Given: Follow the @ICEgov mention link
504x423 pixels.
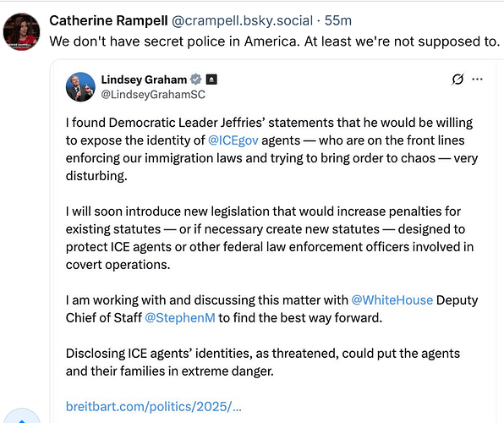Looking at the screenshot, I should [233, 140].
